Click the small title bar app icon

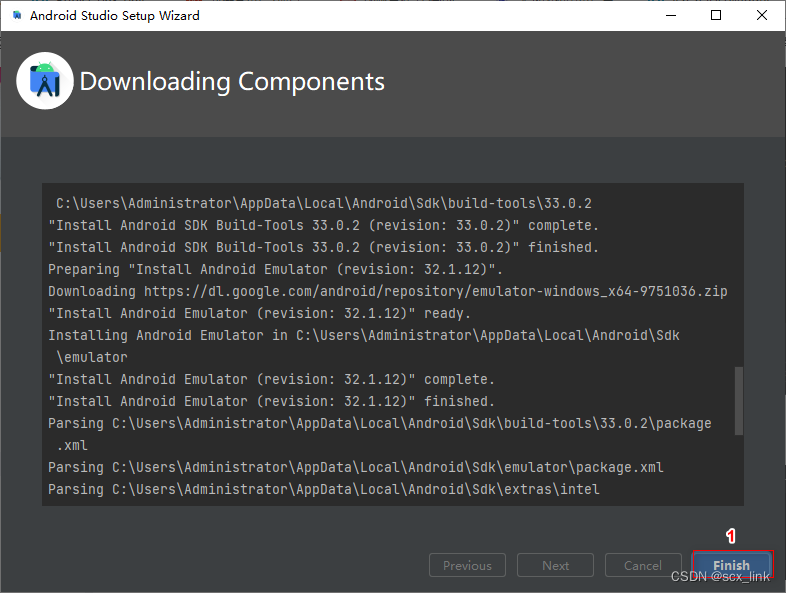click(x=17, y=16)
